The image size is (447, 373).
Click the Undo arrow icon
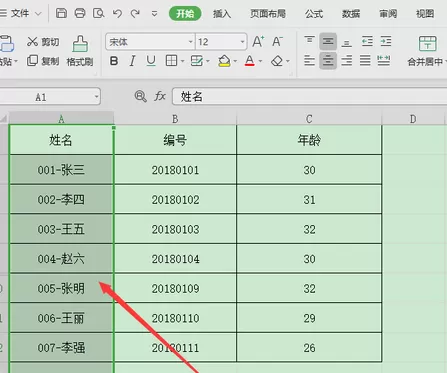117,14
